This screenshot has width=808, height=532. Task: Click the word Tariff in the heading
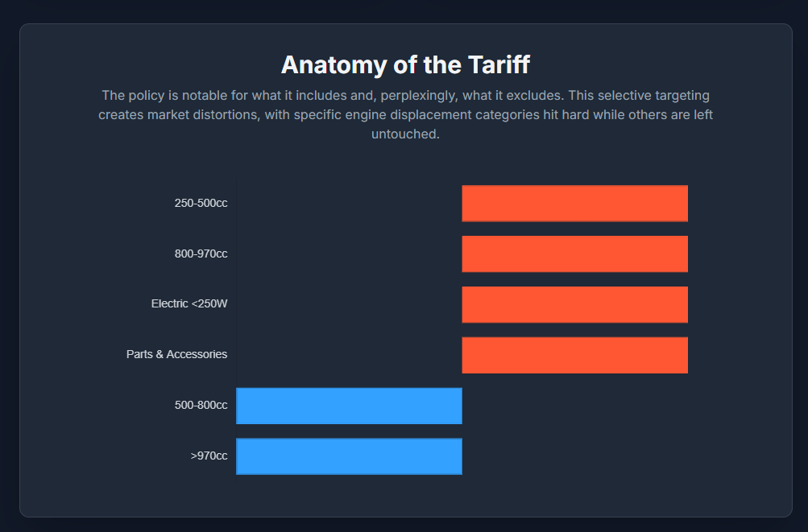click(x=496, y=64)
